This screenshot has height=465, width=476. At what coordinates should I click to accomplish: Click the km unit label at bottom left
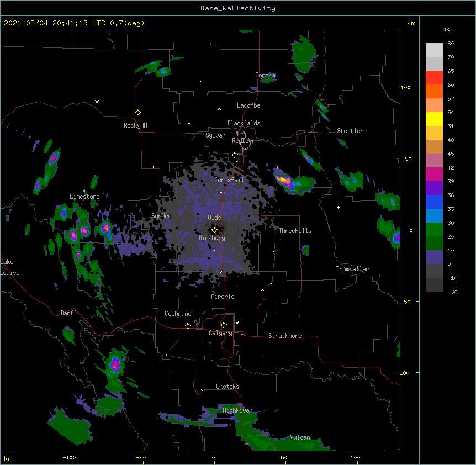[x=8, y=458]
